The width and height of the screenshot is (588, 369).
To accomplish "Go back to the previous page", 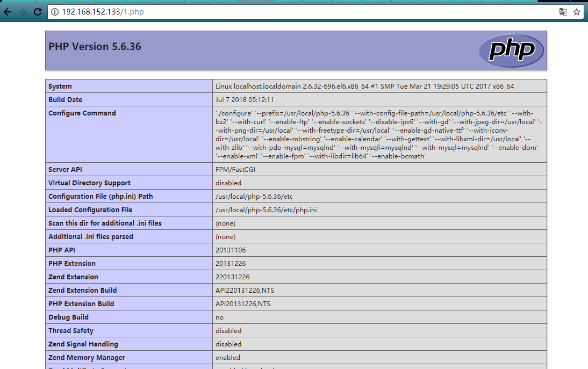I will coord(8,12).
